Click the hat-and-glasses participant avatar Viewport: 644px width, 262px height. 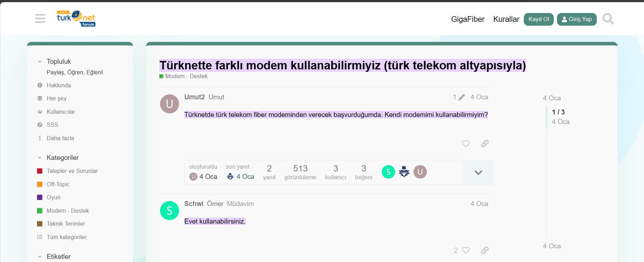(x=404, y=172)
